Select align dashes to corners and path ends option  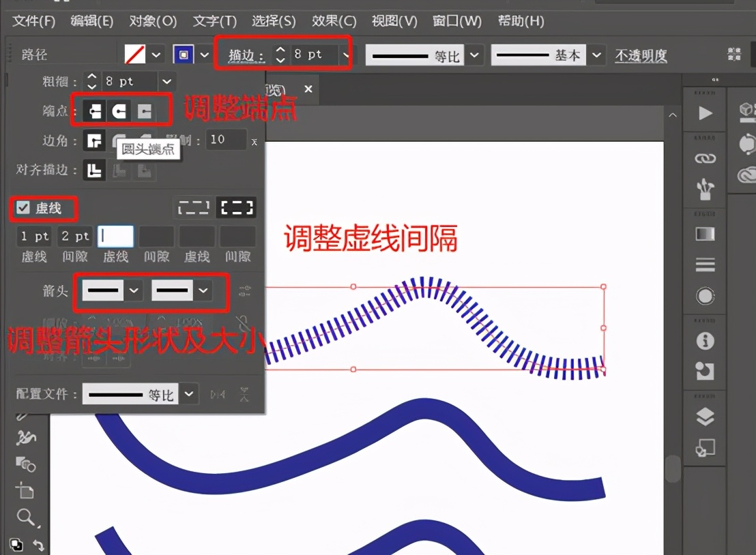tap(236, 208)
